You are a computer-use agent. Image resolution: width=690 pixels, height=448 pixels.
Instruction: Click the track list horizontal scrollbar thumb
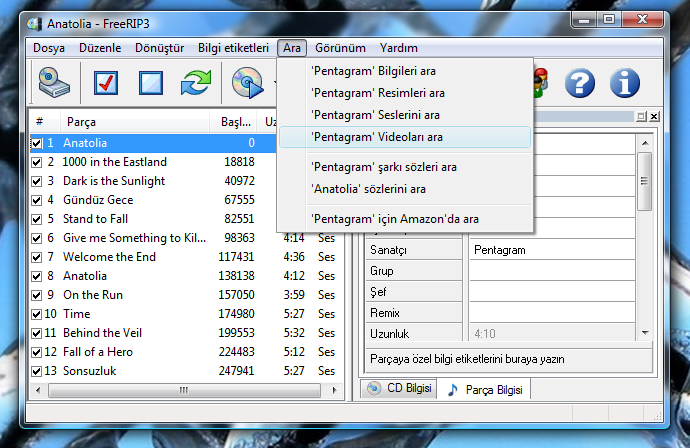(x=184, y=390)
